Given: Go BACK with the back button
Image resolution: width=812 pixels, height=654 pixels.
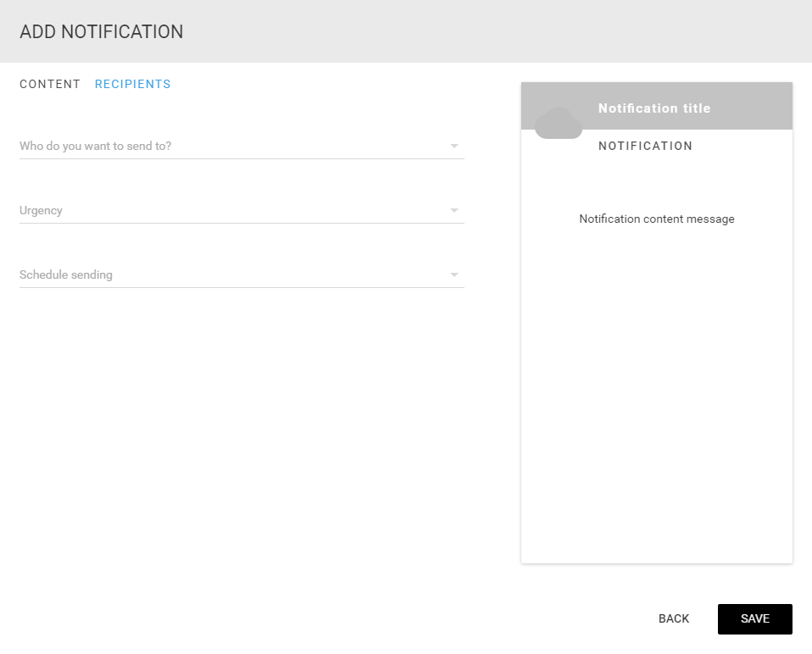Looking at the screenshot, I should [674, 618].
